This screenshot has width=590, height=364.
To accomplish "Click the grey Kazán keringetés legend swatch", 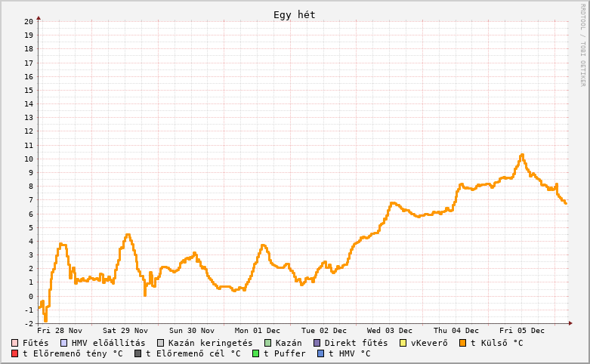I will [x=160, y=343].
